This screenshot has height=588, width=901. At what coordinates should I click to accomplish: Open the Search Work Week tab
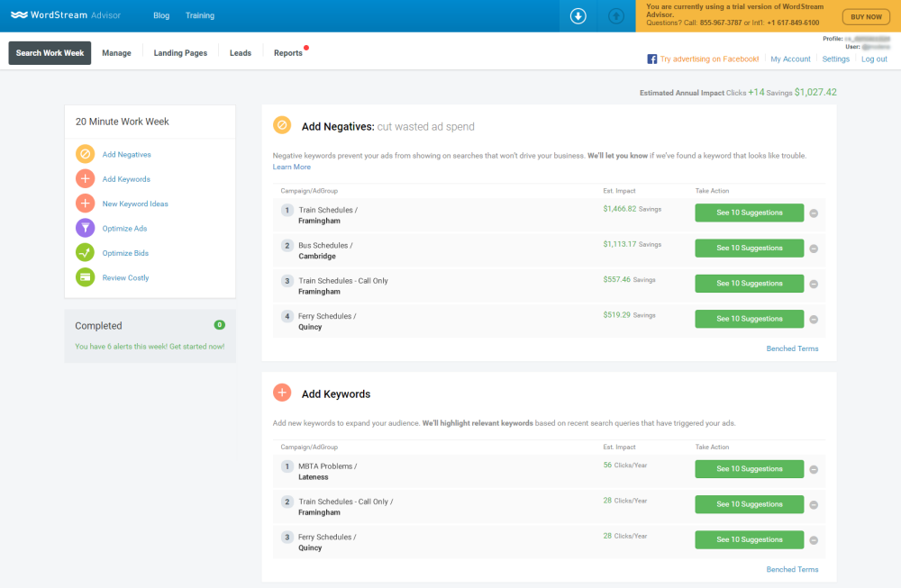tap(50, 53)
